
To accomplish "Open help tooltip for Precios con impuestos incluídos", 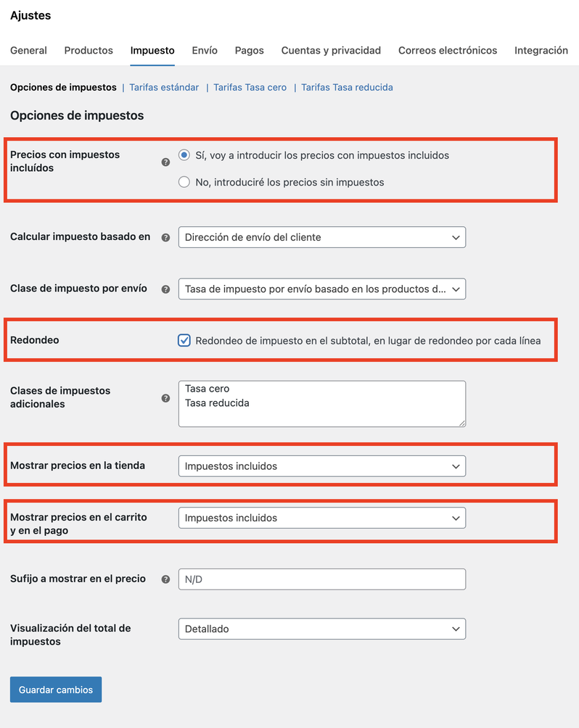I will [x=165, y=162].
